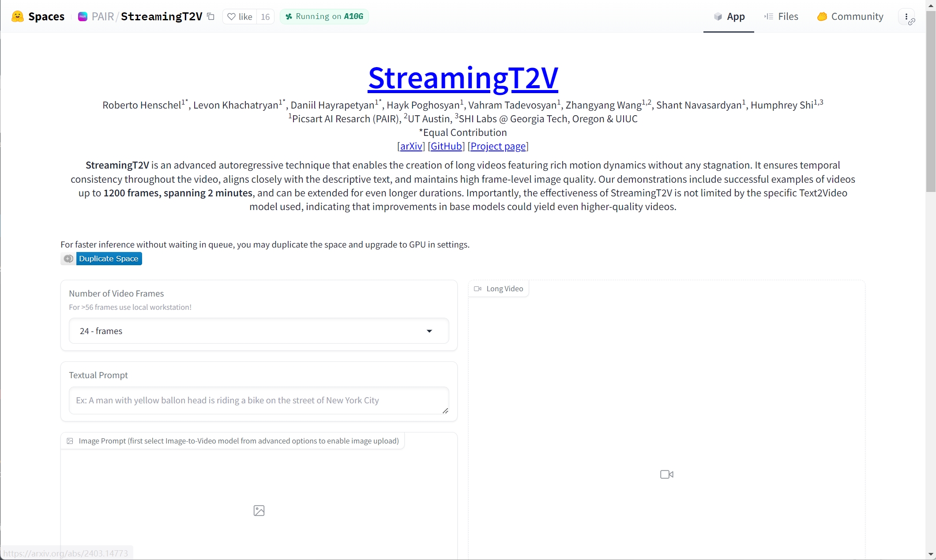Viewport: 936px width, 560px height.
Task: Click the Duplicate Space badge icon
Action: 68,259
